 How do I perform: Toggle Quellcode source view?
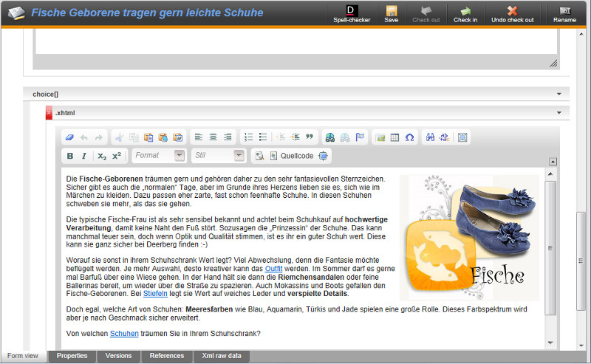292,156
